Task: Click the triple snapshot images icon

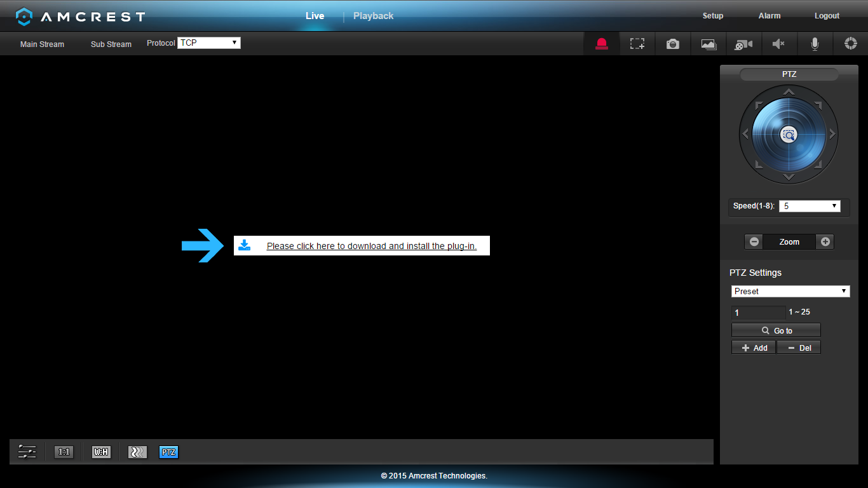Action: point(709,44)
